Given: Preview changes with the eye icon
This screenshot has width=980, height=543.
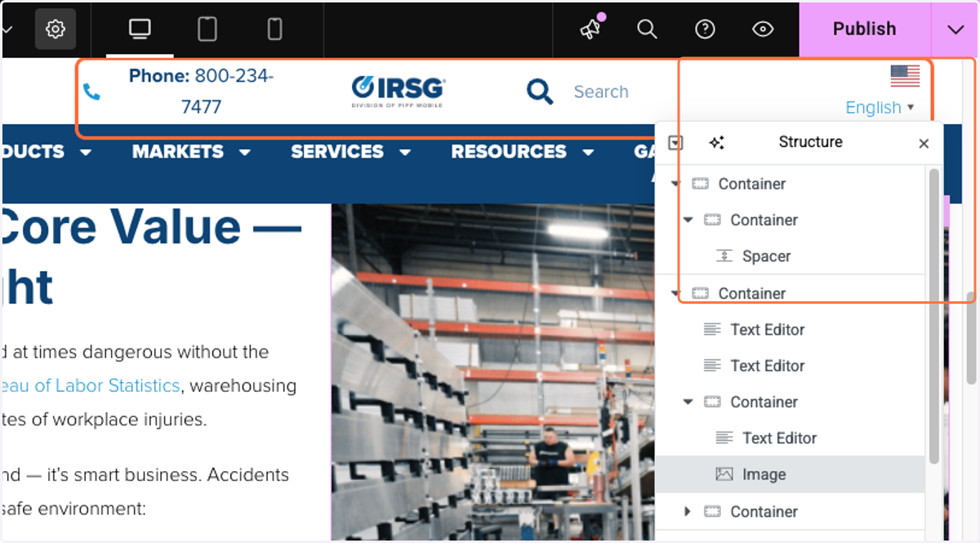Looking at the screenshot, I should coord(763,29).
